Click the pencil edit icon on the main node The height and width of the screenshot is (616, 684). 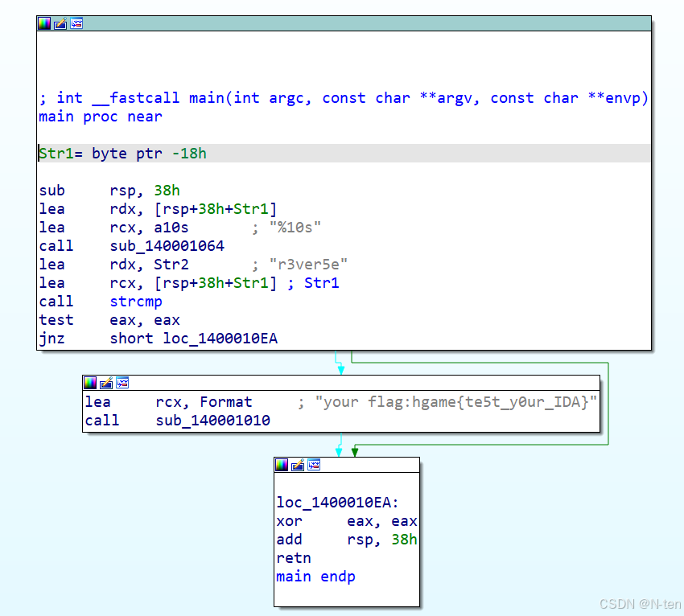[x=60, y=23]
